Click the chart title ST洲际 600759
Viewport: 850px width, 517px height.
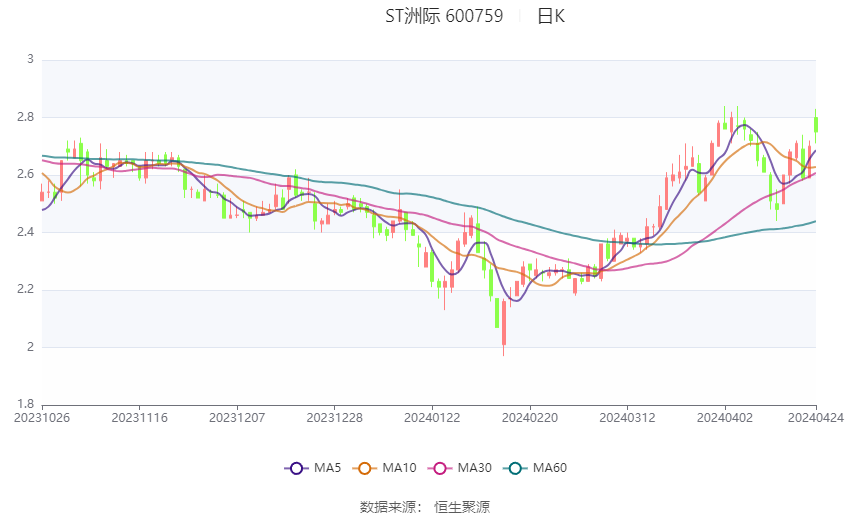coord(444,16)
